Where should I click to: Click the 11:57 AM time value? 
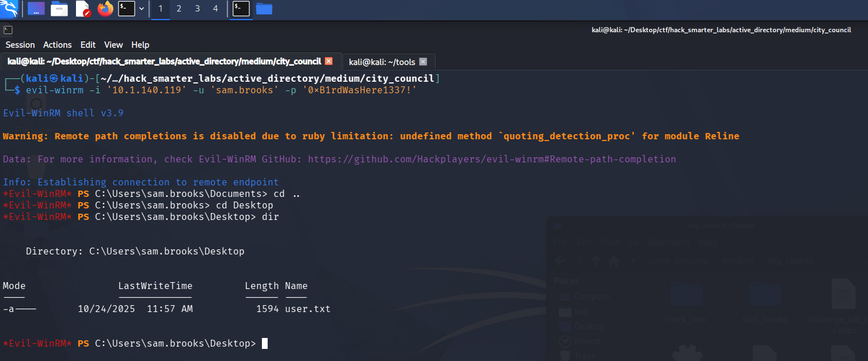(170, 309)
